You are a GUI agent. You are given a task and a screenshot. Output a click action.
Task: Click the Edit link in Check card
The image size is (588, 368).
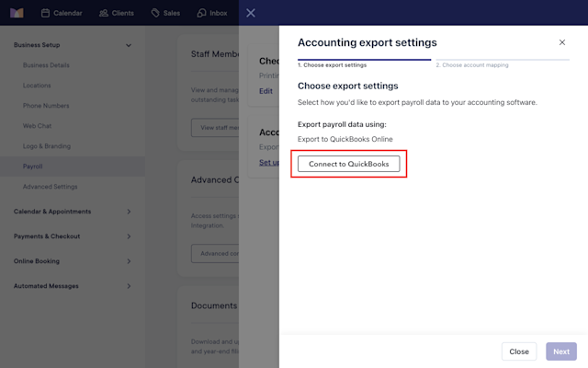pyautogui.click(x=266, y=91)
